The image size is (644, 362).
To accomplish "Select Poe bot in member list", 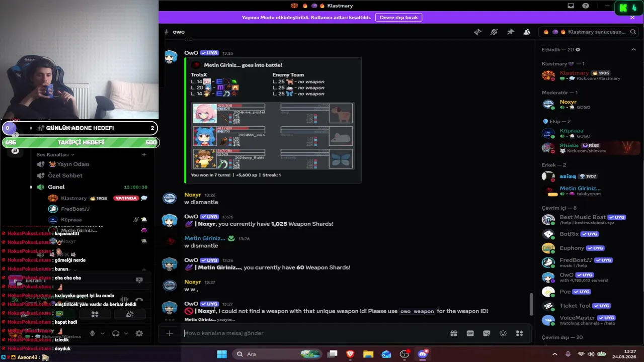I will pyautogui.click(x=588, y=292).
